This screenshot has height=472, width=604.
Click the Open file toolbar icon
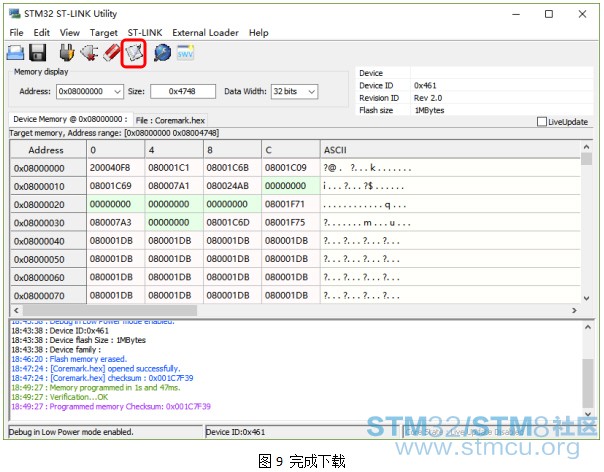pyautogui.click(x=15, y=53)
